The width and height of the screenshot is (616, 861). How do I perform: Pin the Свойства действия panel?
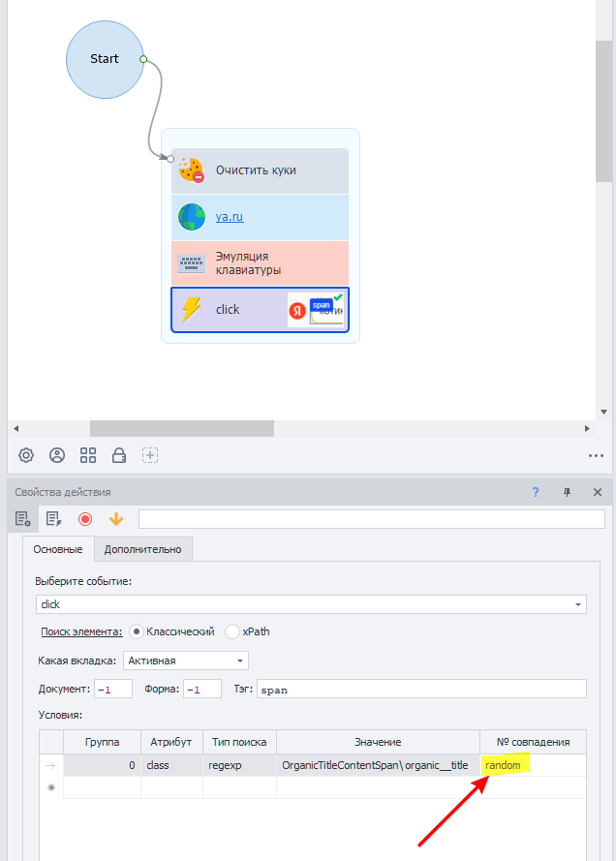(x=568, y=492)
